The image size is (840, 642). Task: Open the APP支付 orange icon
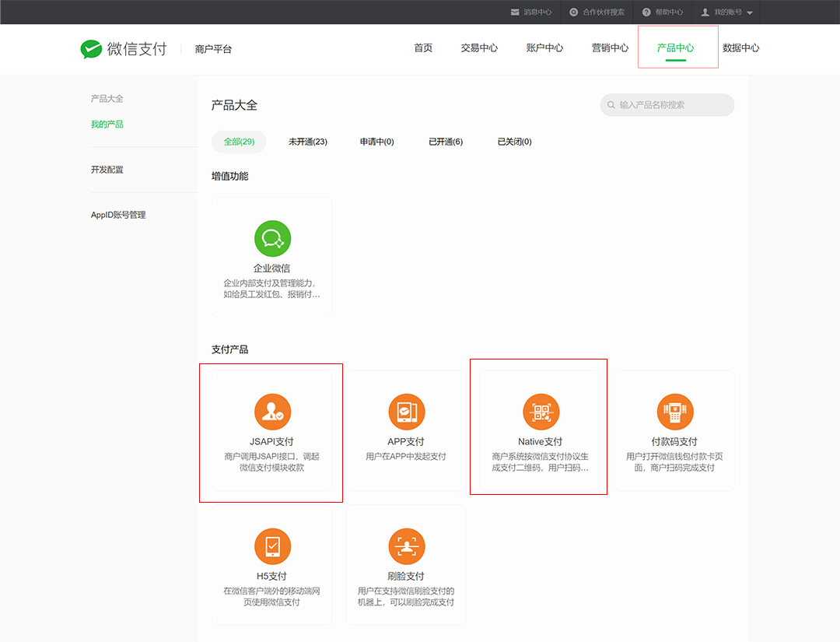[407, 412]
